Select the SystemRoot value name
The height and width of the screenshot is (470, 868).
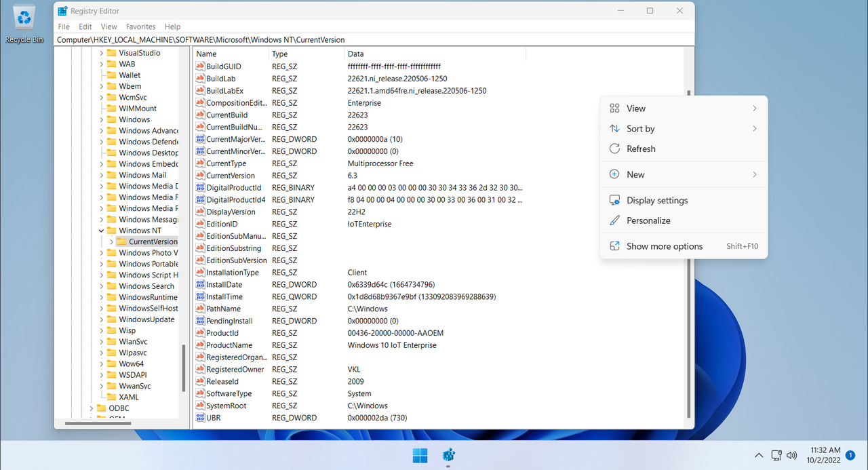(x=226, y=406)
